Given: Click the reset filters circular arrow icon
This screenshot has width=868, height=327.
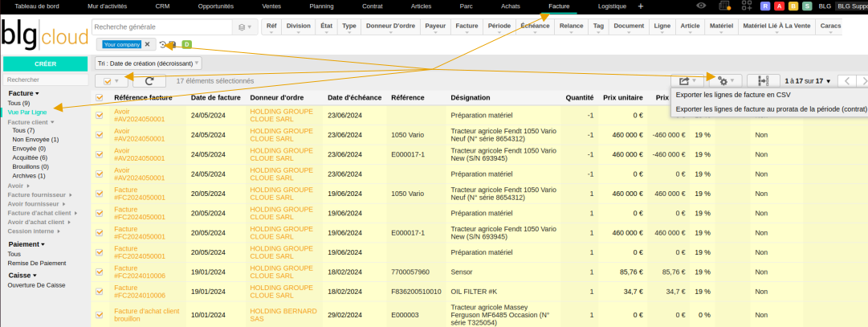Looking at the screenshot, I should [x=162, y=44].
